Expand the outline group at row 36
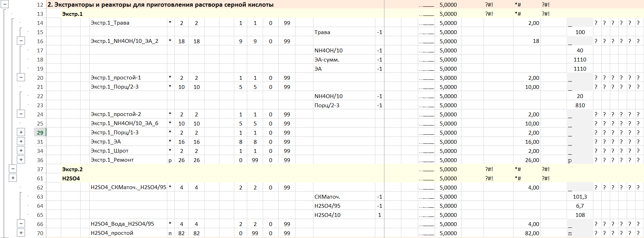This screenshot has width=644, height=238. [21, 160]
